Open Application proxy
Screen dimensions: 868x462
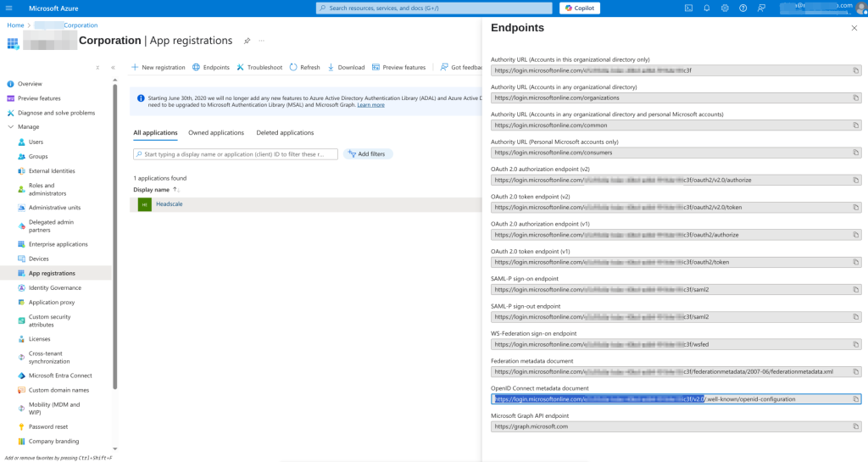point(52,303)
